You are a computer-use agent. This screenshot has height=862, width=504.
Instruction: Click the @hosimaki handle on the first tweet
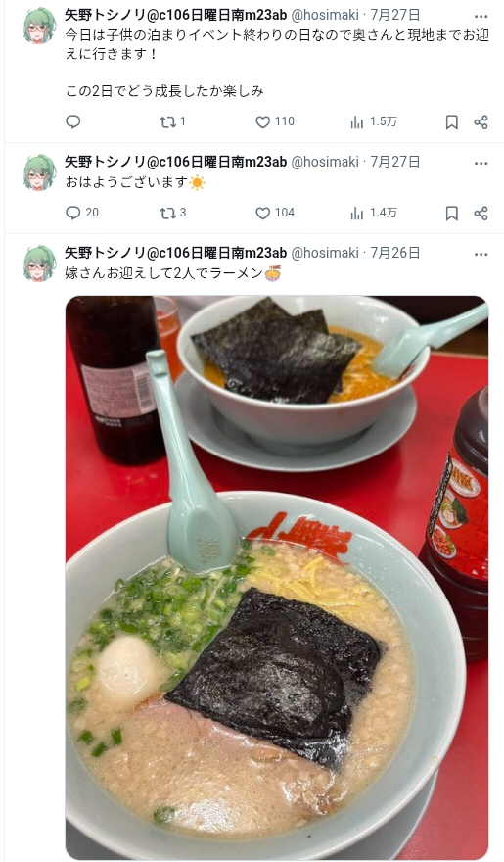(325, 15)
